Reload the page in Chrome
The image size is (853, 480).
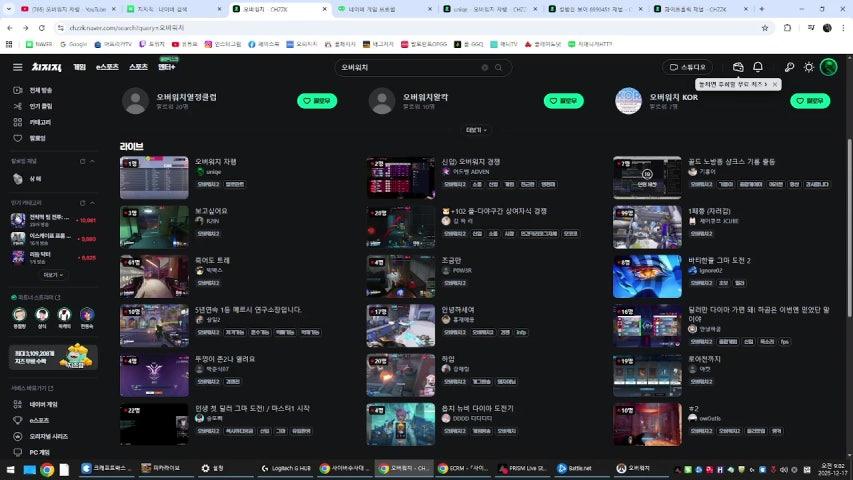(x=41, y=28)
